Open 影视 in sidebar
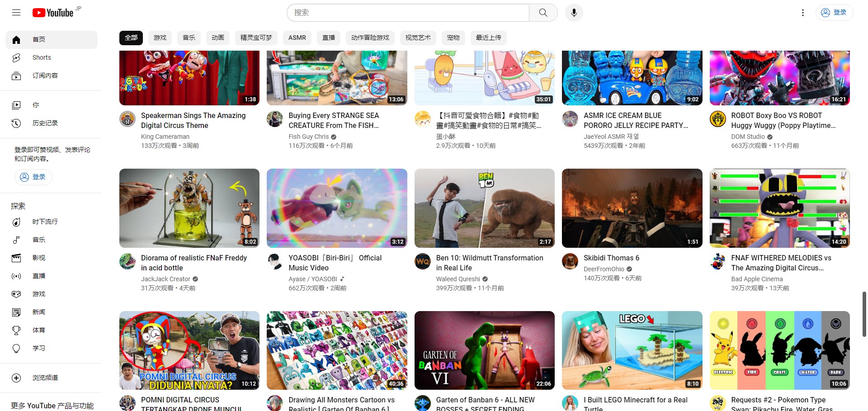This screenshot has width=868, height=411. [52, 258]
